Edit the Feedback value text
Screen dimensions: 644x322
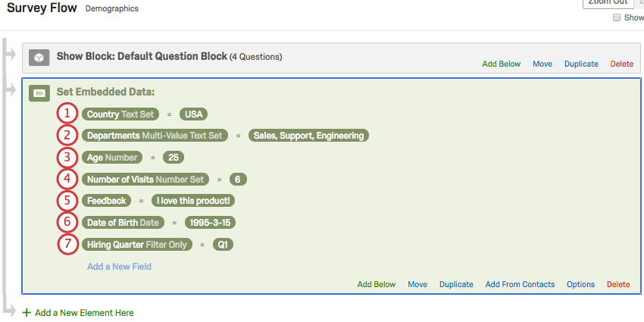click(x=192, y=201)
